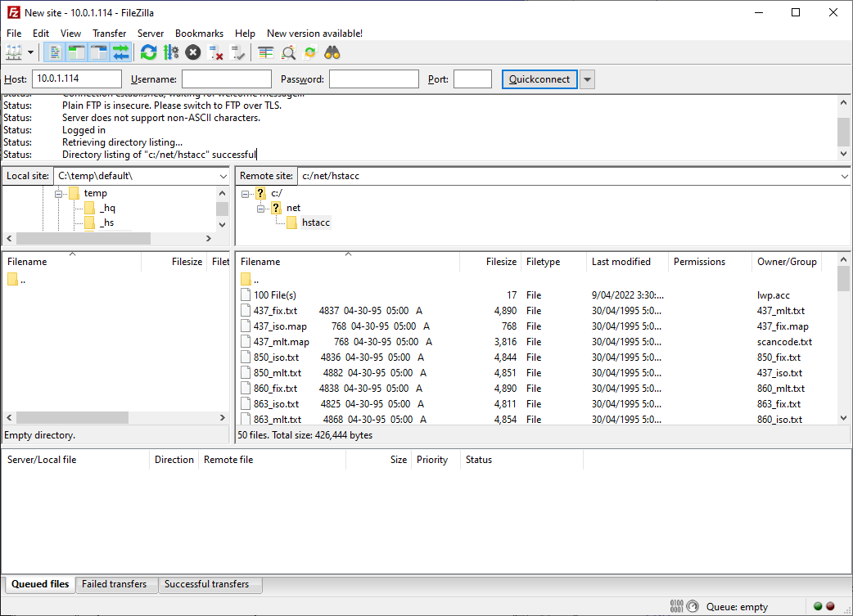
Task: Toggle message log display icon
Action: pos(54,52)
